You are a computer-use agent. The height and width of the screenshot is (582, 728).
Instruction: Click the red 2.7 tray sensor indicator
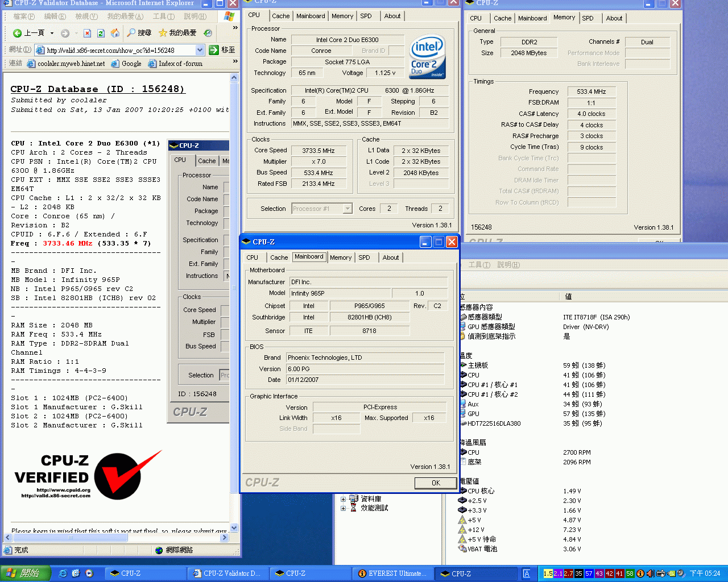point(568,573)
